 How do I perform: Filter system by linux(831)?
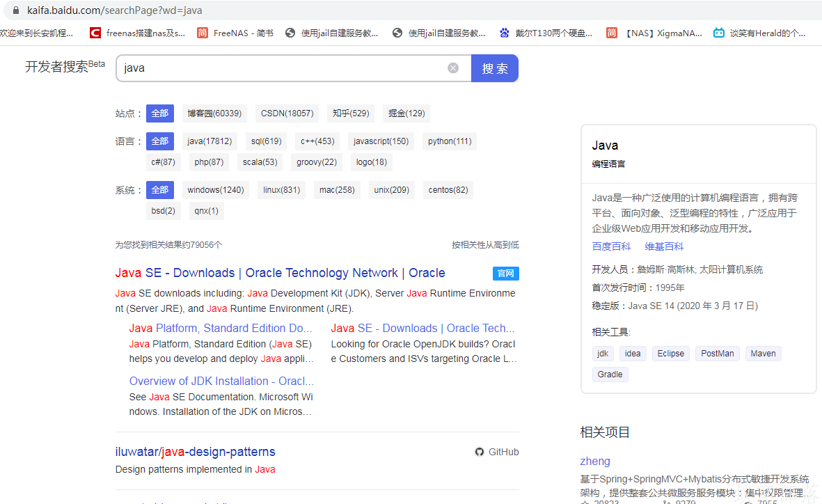pos(282,190)
